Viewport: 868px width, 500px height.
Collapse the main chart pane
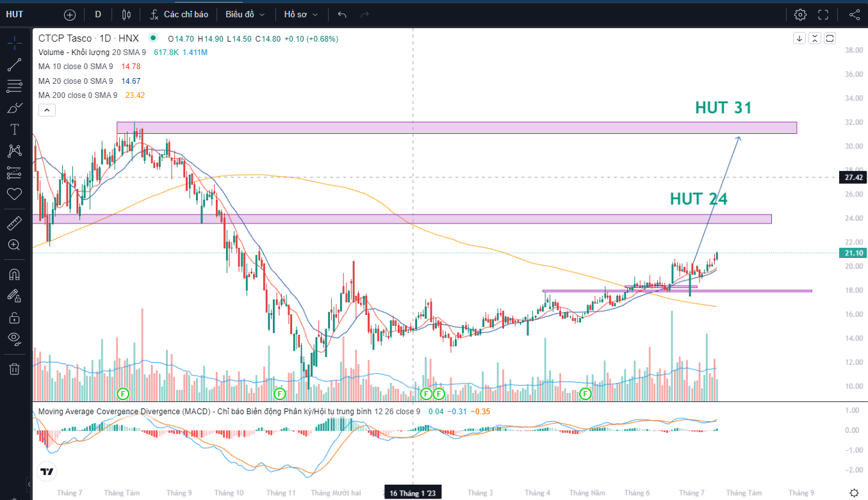(x=815, y=38)
